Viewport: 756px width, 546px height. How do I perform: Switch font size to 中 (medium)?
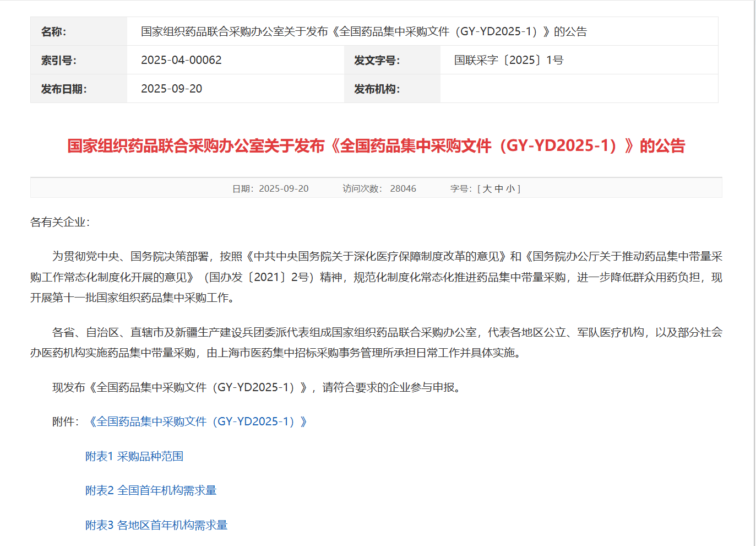pyautogui.click(x=499, y=189)
